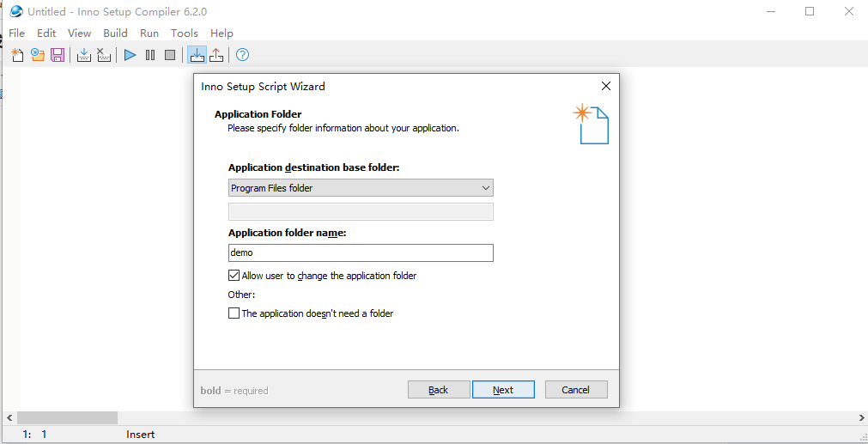This screenshot has height=444, width=868.
Task: Click the Target Setup toolbar icon
Action: tap(197, 55)
